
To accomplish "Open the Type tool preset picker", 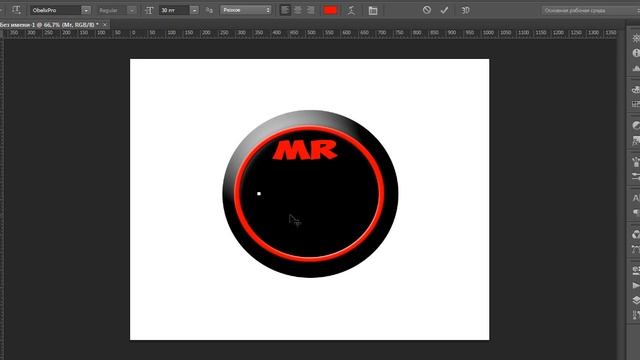I will [16, 10].
